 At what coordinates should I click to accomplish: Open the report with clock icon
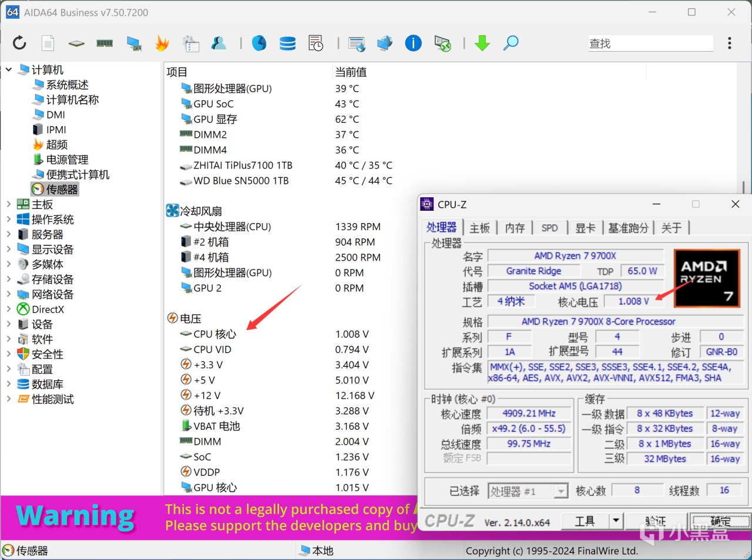[x=316, y=43]
